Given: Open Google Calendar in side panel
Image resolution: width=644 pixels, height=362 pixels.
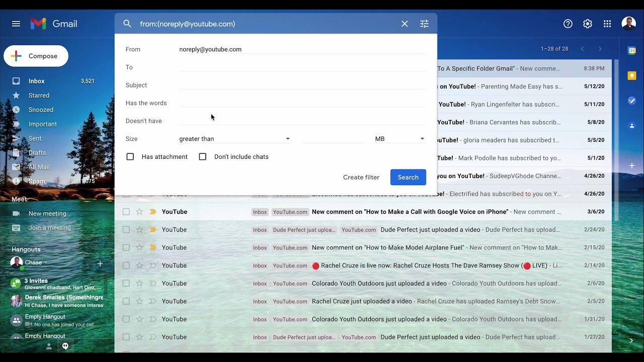Looking at the screenshot, I should [632, 50].
